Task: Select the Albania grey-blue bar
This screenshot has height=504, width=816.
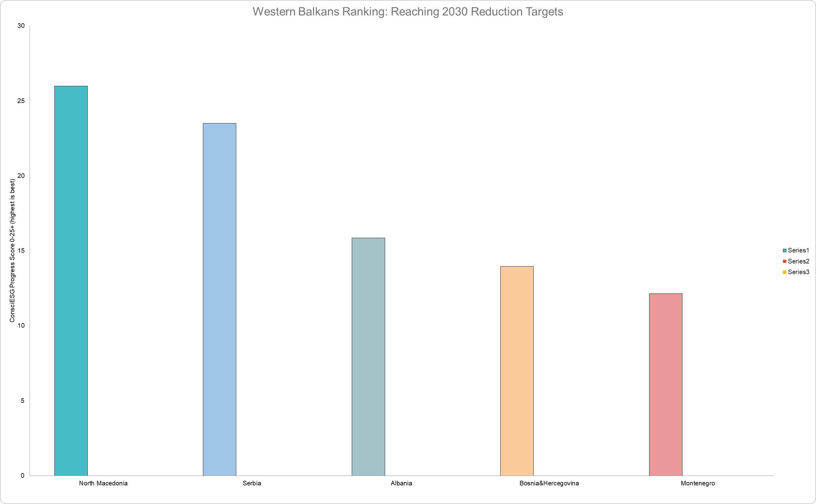Action: point(368,357)
